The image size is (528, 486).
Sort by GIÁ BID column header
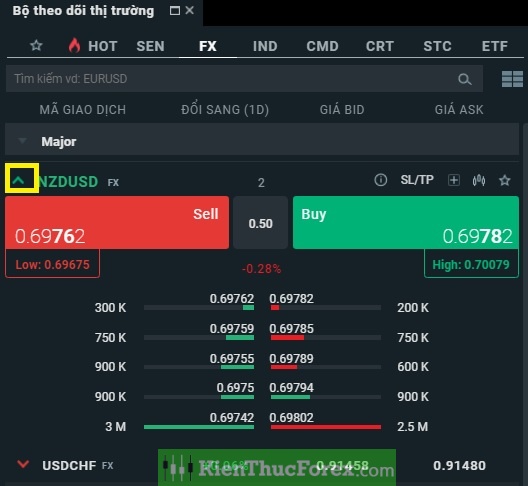(342, 110)
